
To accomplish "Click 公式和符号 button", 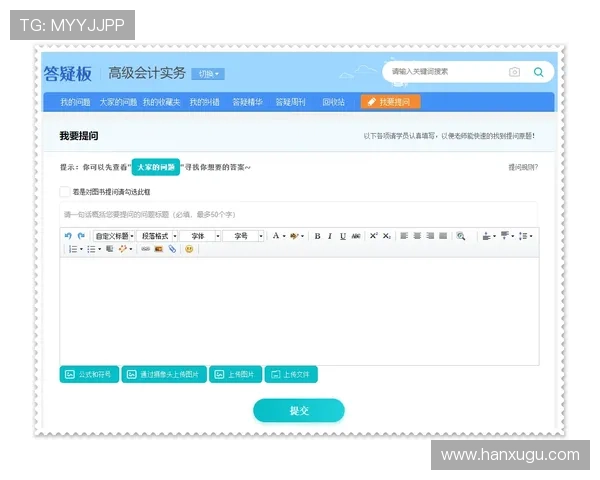I will click(89, 374).
